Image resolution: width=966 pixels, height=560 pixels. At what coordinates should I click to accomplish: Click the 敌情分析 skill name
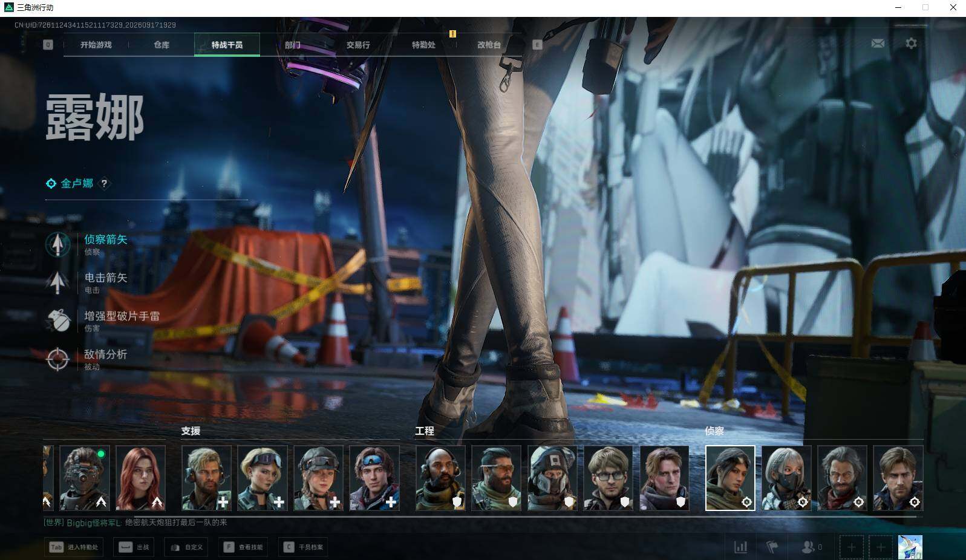pos(106,354)
